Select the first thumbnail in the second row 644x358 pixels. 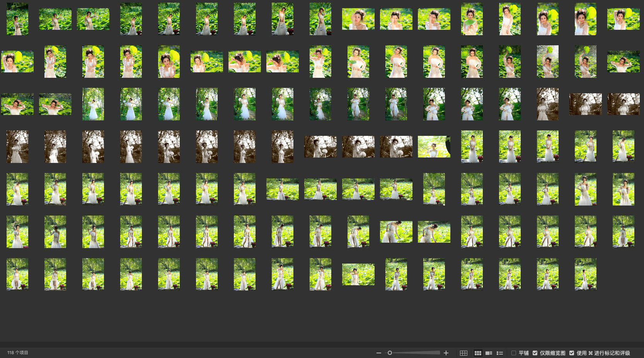(17, 62)
